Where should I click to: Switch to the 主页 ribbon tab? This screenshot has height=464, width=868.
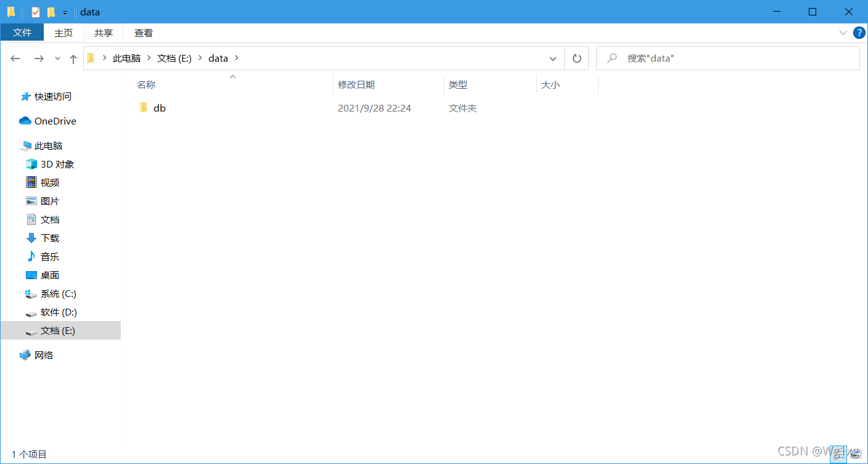[63, 33]
